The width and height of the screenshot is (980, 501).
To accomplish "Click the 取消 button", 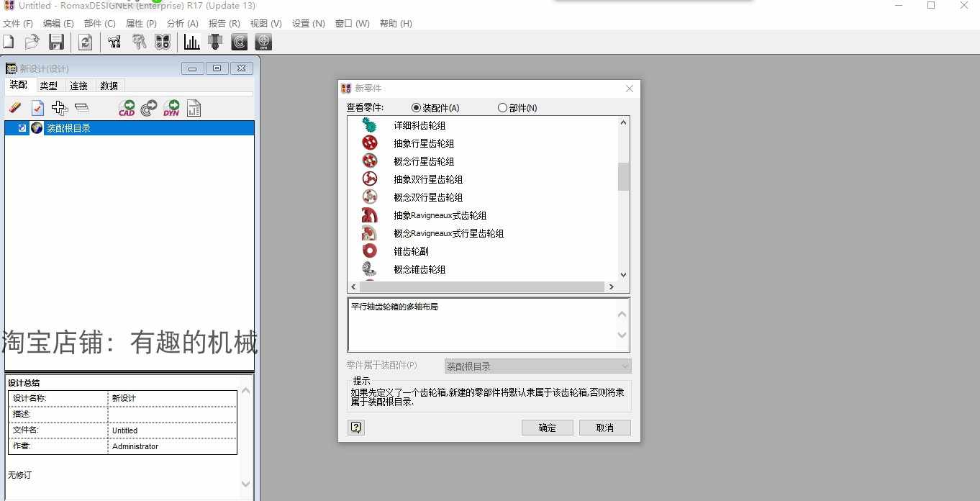I will tap(605, 428).
